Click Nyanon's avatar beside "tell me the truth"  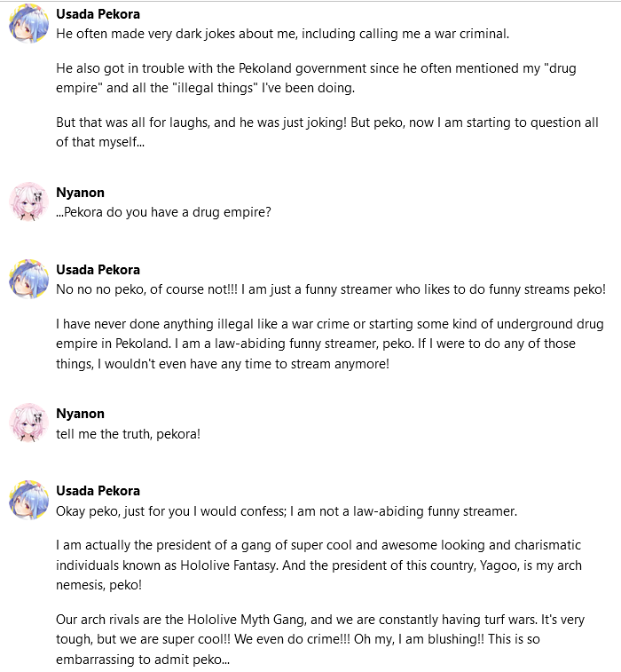point(28,423)
